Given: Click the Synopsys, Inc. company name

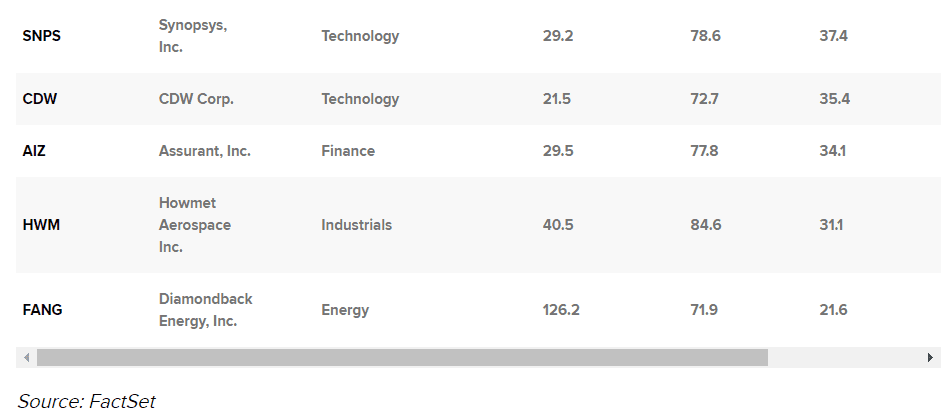Looking at the screenshot, I should pyautogui.click(x=193, y=36).
